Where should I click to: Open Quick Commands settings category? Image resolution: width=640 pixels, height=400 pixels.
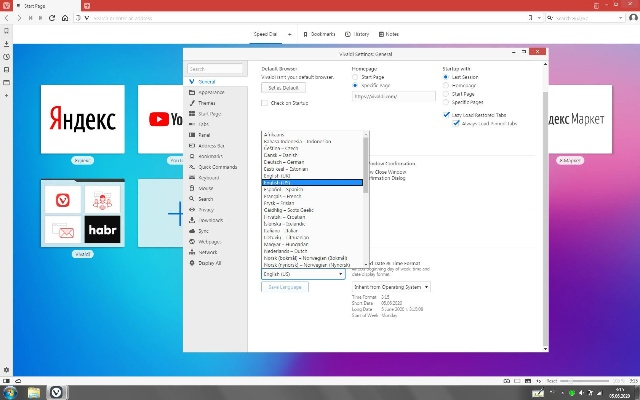click(x=217, y=167)
